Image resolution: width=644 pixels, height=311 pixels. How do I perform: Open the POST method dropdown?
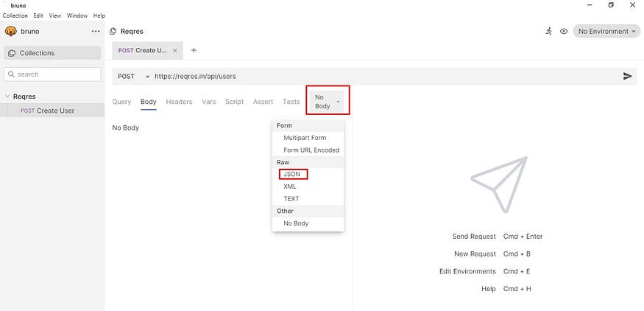pyautogui.click(x=134, y=77)
